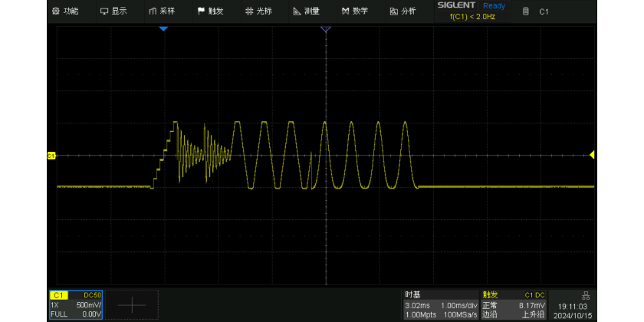
Task: Open the 时基 timebase settings box
Action: click(x=441, y=304)
